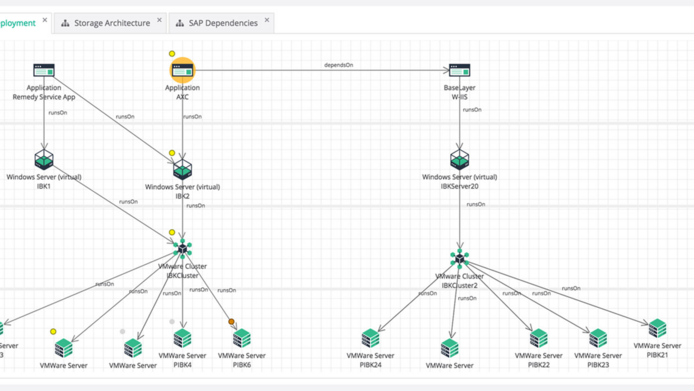Select VMWare Server PIBK21 icon
This screenshot has width=694, height=391.
657,329
